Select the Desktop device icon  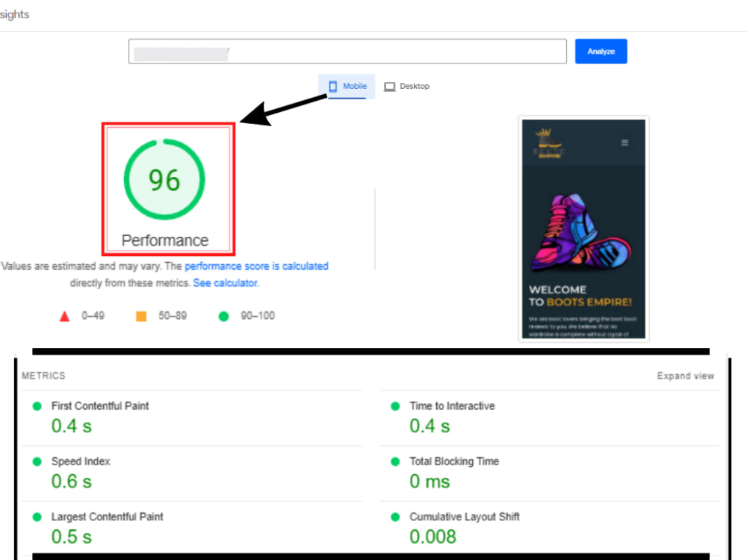click(x=389, y=86)
